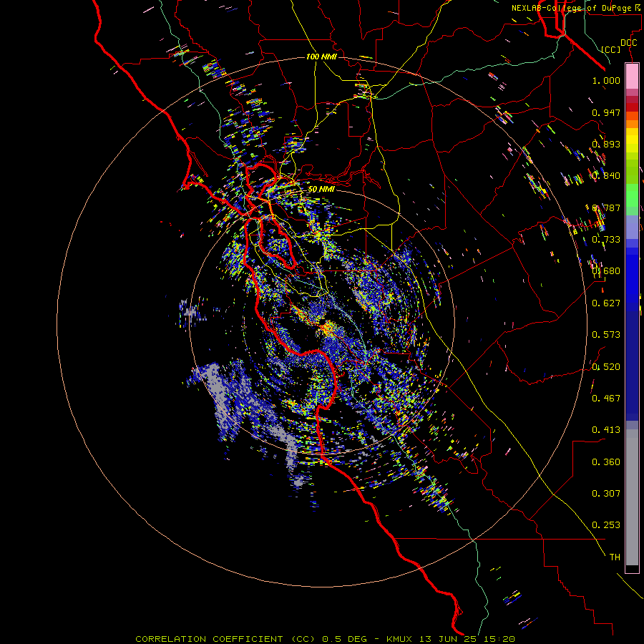The image size is (644, 644).
Task: Click the 'TH' threshold label on the scale
Action: (615, 557)
